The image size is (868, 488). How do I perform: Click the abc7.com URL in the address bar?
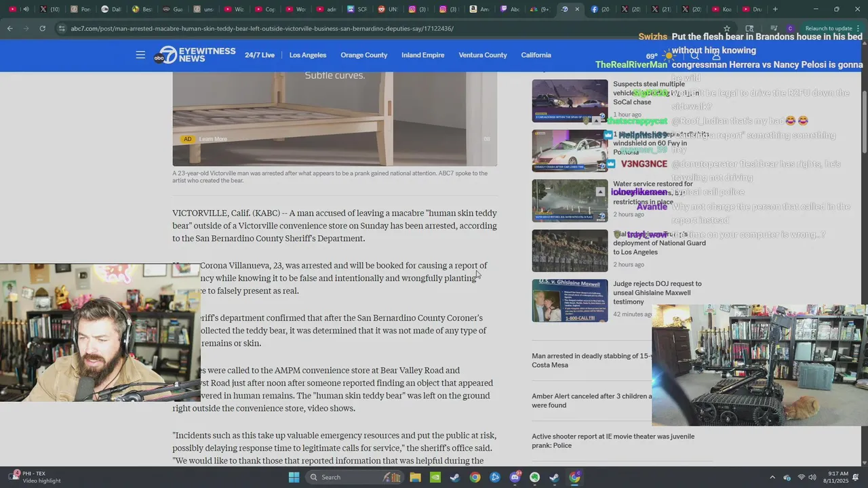pos(262,28)
